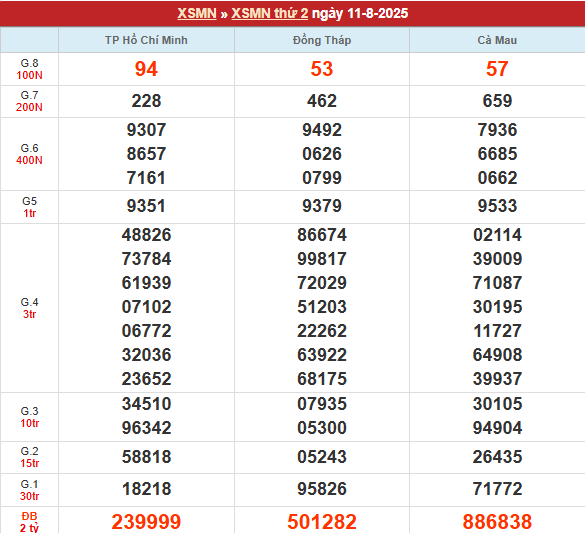Select G.4 number 86674

click(x=322, y=235)
